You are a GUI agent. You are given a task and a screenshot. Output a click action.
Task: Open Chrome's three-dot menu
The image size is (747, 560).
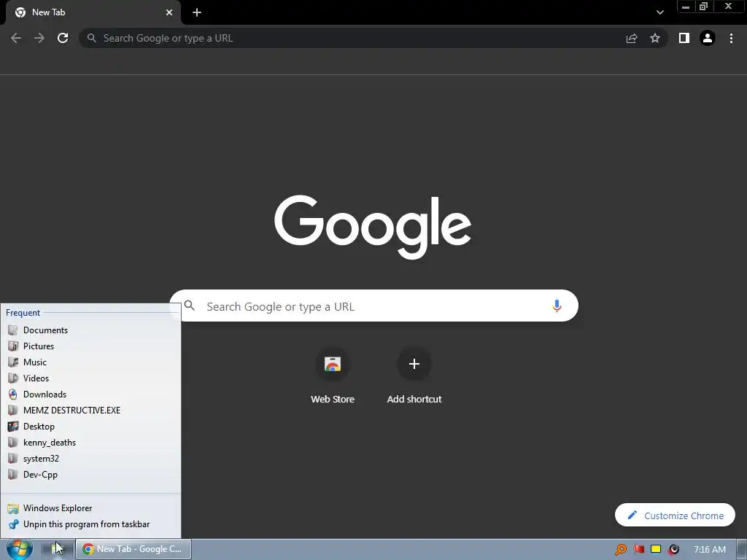pyautogui.click(x=731, y=38)
